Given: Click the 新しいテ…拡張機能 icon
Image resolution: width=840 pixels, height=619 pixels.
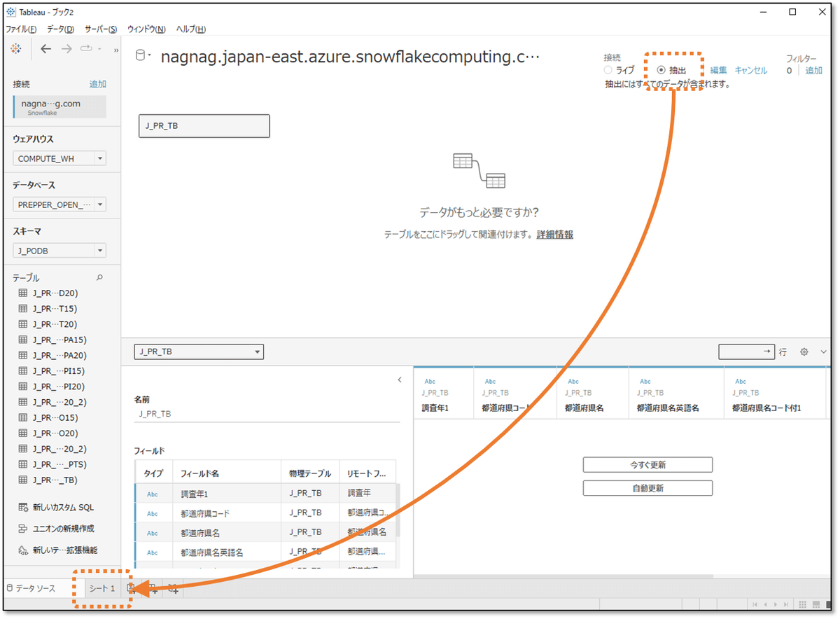Looking at the screenshot, I should tap(23, 550).
